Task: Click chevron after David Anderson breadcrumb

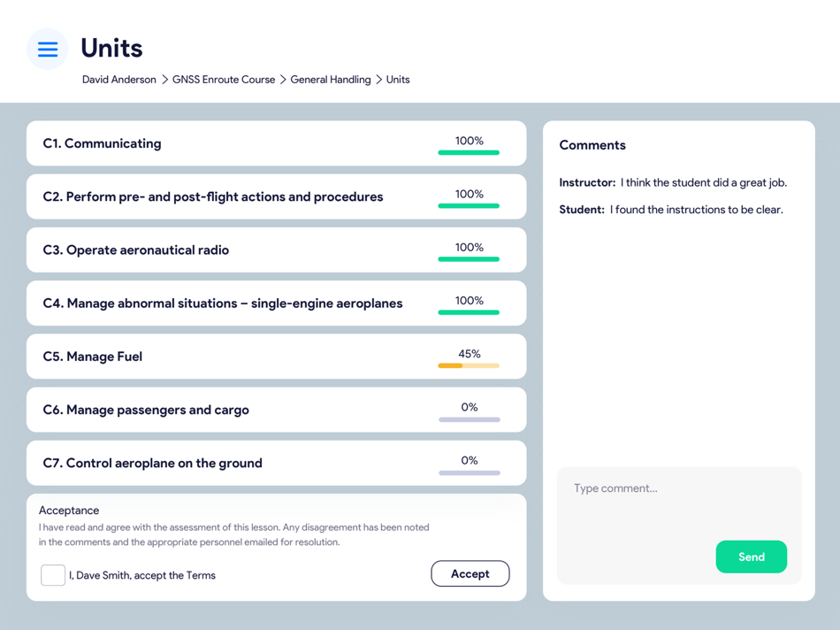Action: tap(164, 80)
